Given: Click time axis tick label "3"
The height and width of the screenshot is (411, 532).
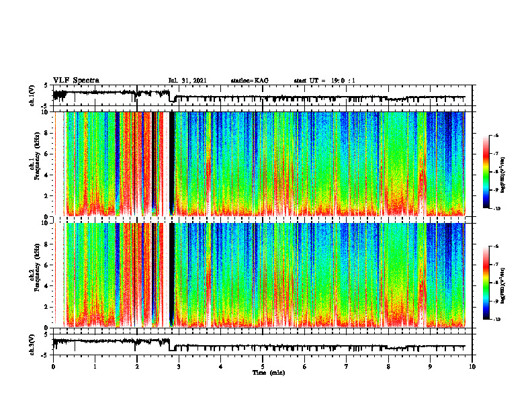Looking at the screenshot, I should click(179, 367).
